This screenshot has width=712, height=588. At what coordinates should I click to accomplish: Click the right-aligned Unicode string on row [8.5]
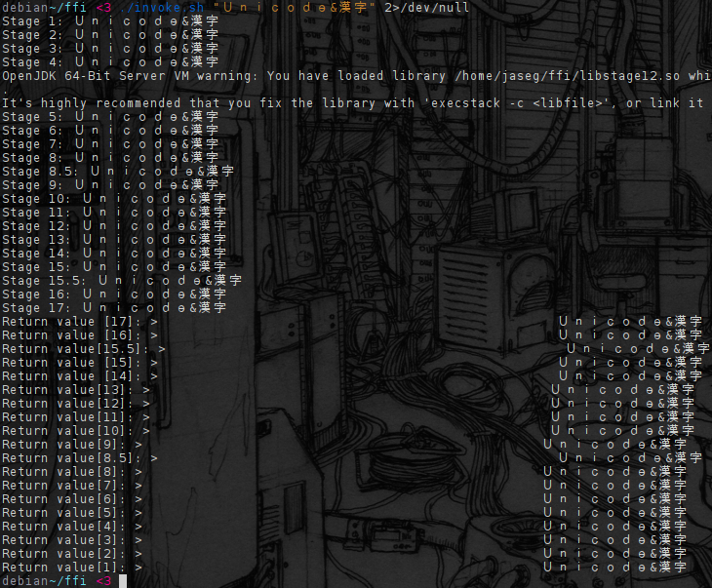click(x=630, y=457)
